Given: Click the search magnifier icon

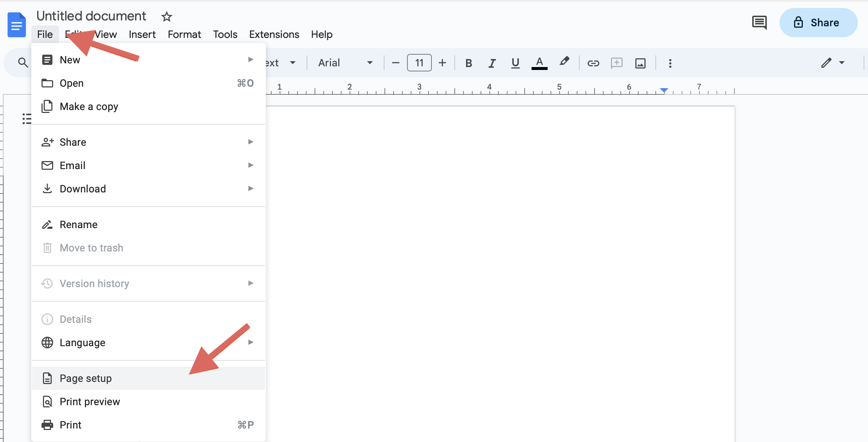Looking at the screenshot, I should (23, 63).
